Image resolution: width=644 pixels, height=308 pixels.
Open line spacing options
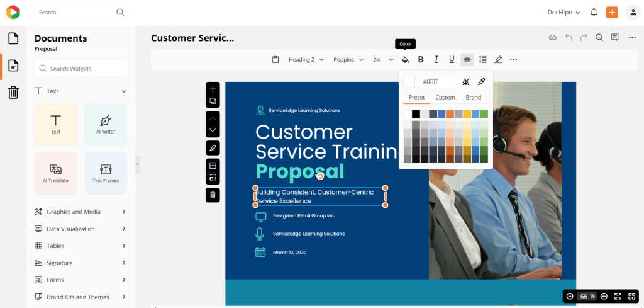(482, 60)
